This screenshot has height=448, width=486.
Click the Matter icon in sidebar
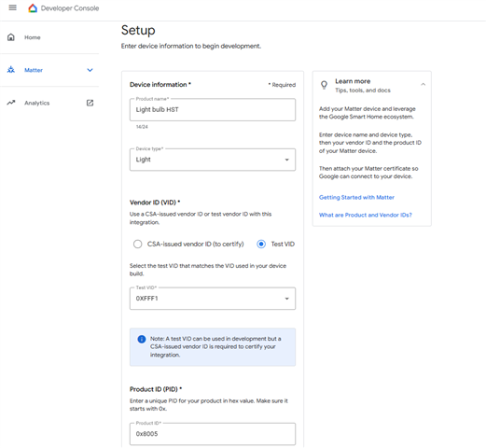tap(11, 70)
